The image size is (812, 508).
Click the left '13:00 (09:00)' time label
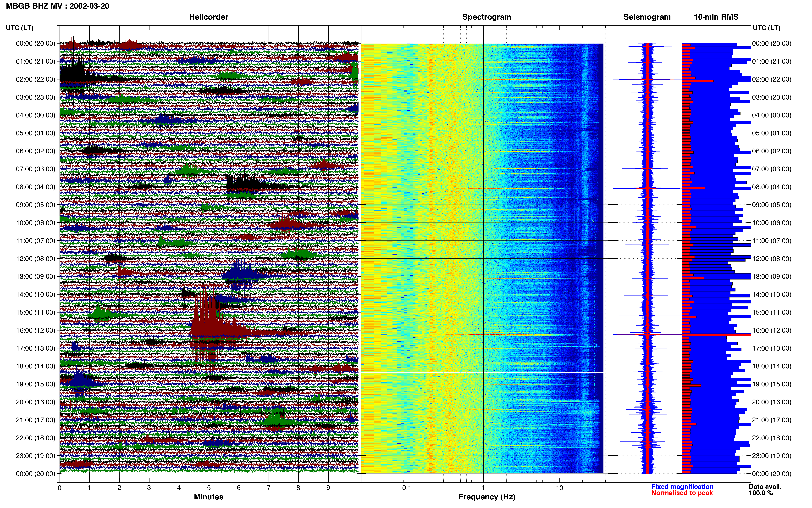point(36,277)
